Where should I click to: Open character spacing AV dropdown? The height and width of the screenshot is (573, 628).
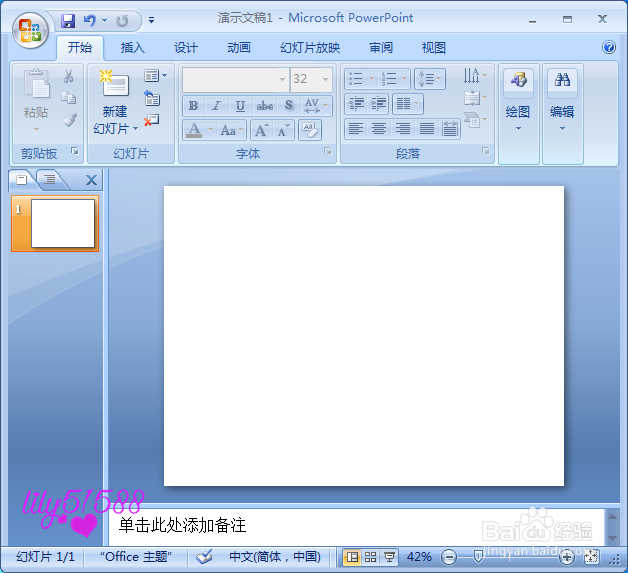coord(316,106)
